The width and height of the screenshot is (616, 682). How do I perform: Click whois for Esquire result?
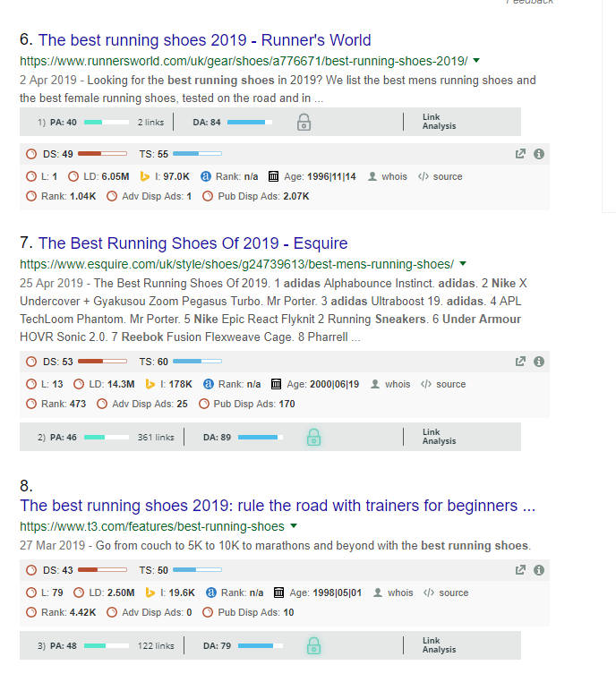click(390, 384)
